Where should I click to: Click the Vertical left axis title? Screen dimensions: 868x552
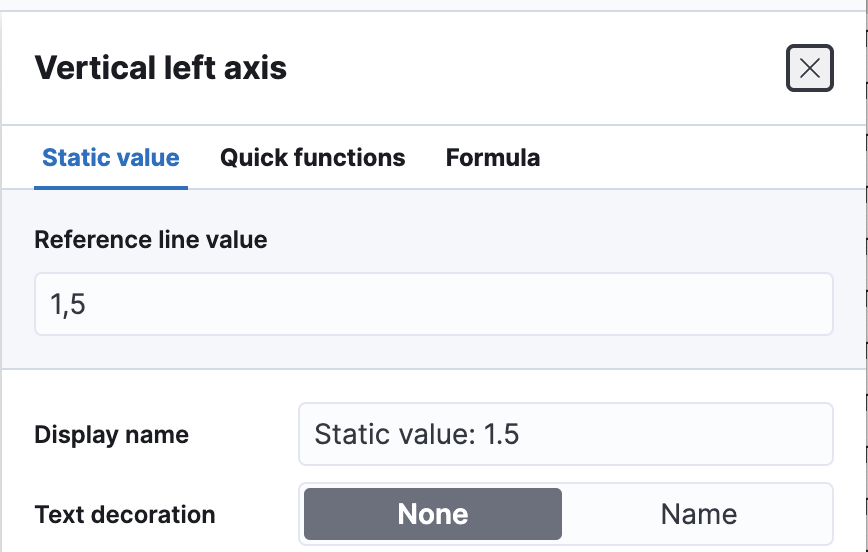point(161,68)
